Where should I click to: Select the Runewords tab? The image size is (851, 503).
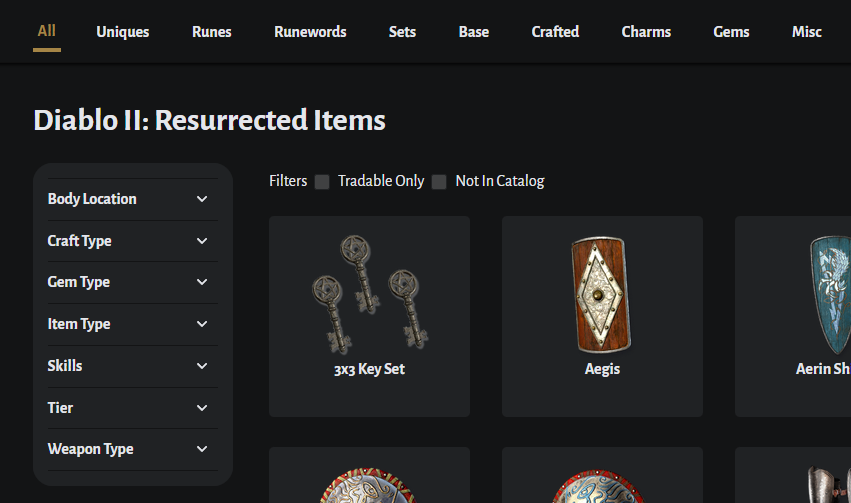coord(310,32)
